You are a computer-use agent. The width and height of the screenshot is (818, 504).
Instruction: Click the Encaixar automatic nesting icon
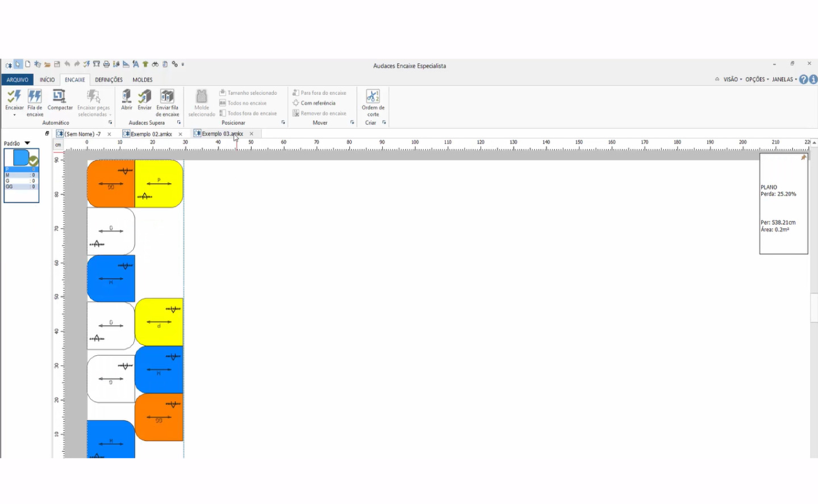(14, 96)
